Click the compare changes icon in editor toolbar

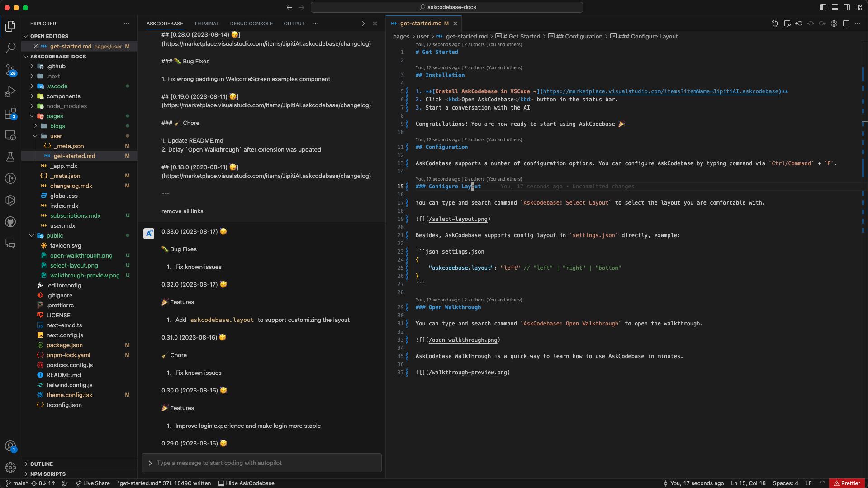pyautogui.click(x=775, y=24)
